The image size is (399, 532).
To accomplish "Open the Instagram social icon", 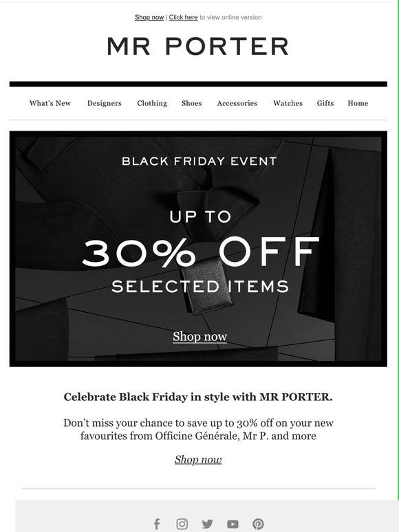I will coord(182,524).
